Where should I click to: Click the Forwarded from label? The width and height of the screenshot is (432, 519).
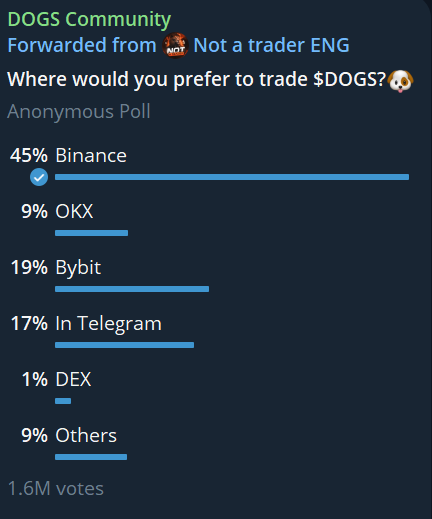click(x=82, y=45)
